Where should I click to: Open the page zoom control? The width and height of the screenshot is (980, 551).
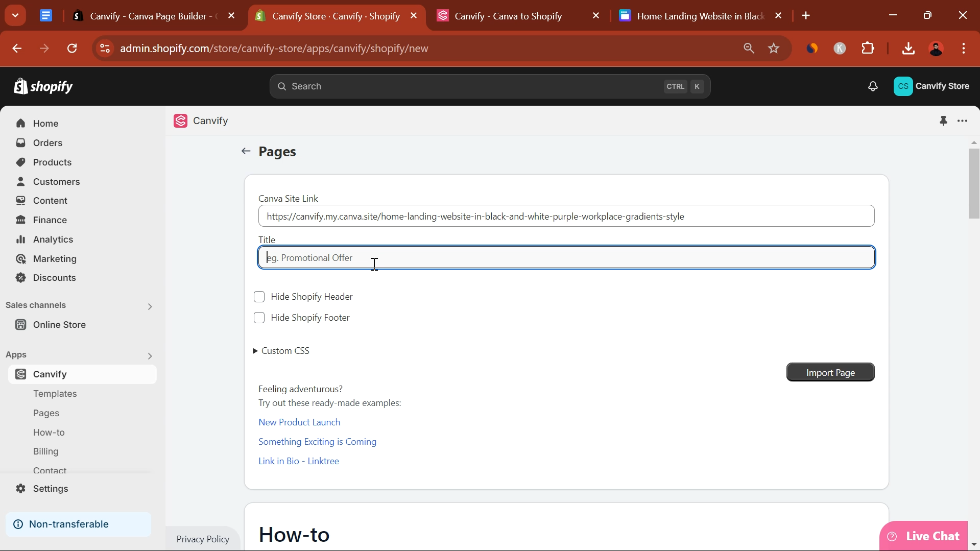click(x=749, y=49)
